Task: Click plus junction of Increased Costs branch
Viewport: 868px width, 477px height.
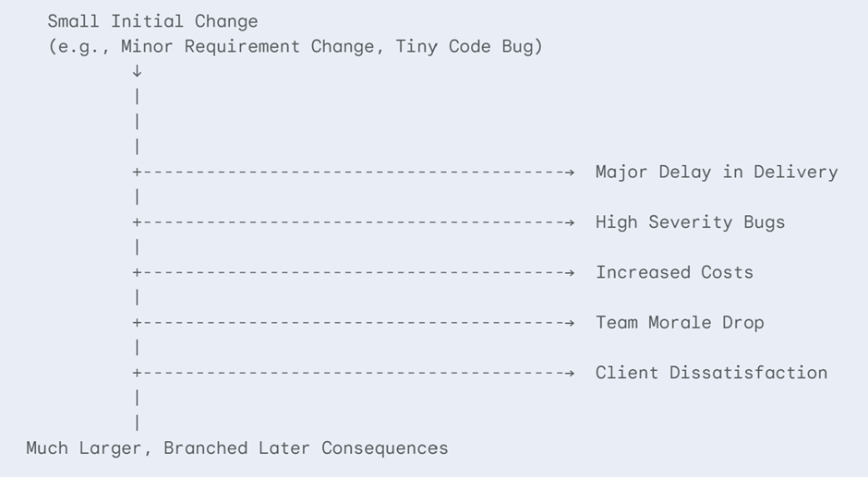Action: pos(137,272)
